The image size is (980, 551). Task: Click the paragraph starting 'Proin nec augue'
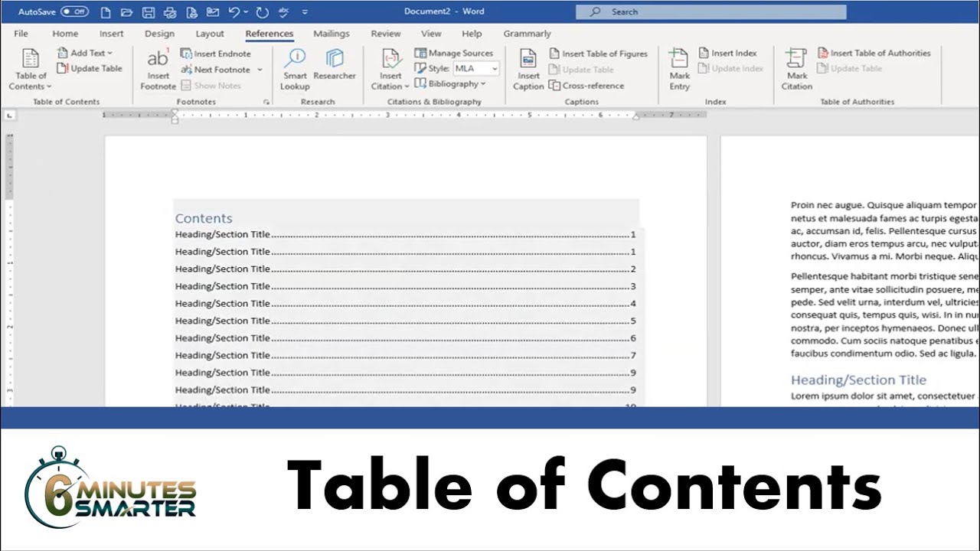[x=885, y=231]
